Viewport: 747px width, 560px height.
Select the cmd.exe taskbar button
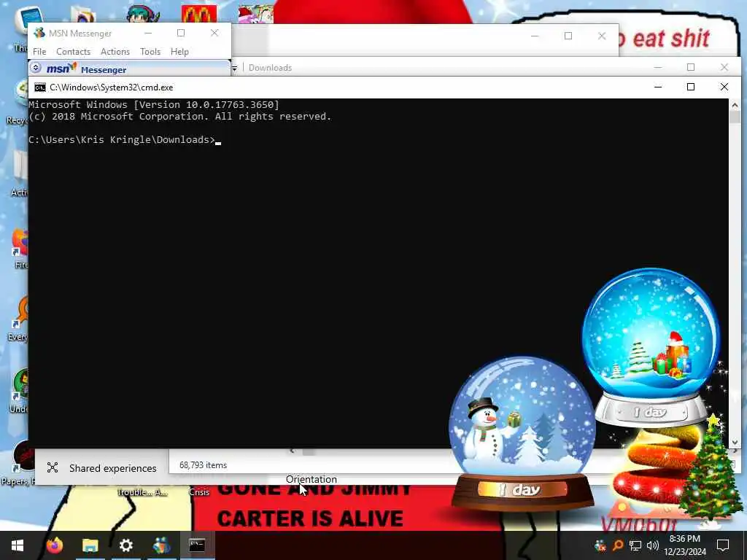197,545
